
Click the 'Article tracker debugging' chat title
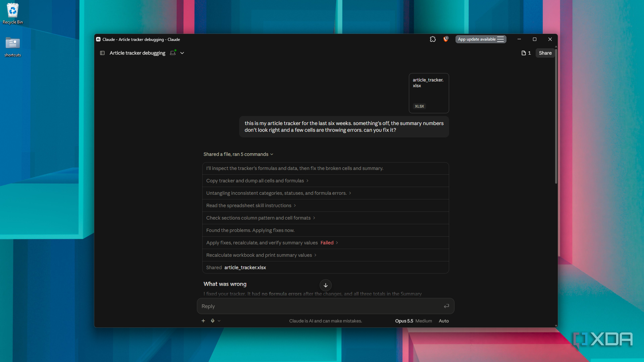pos(138,53)
